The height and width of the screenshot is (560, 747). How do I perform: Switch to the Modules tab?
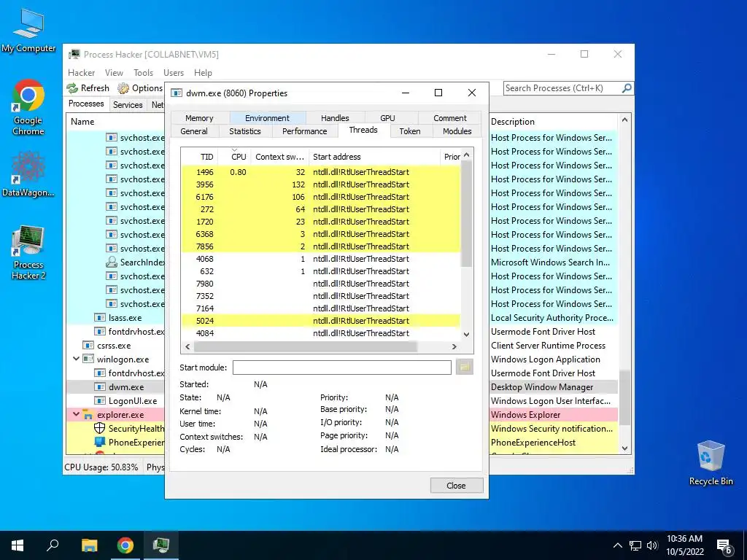coord(457,131)
